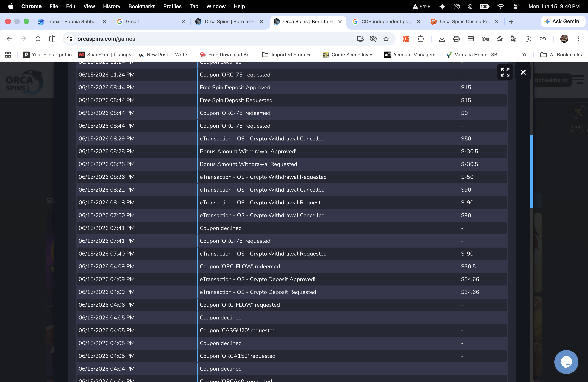Reload the Orca Spins page
Image resolution: width=588 pixels, height=382 pixels.
tap(38, 39)
